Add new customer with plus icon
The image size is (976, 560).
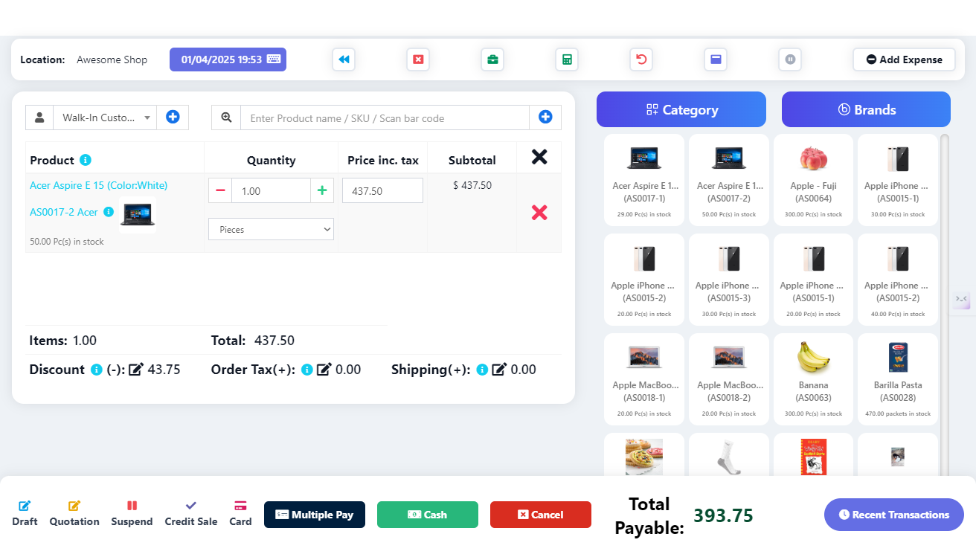point(173,118)
